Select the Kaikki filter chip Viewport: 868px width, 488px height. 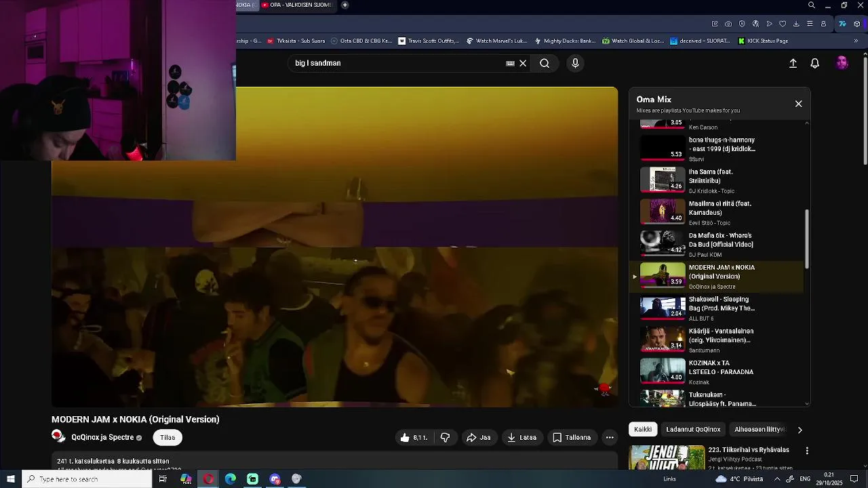[x=643, y=429]
